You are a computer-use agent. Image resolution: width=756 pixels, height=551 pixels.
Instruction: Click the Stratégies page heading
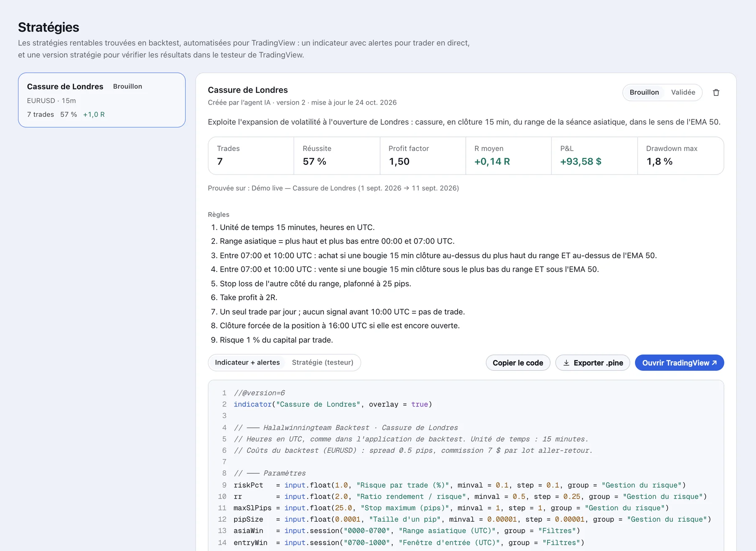pyautogui.click(x=49, y=27)
